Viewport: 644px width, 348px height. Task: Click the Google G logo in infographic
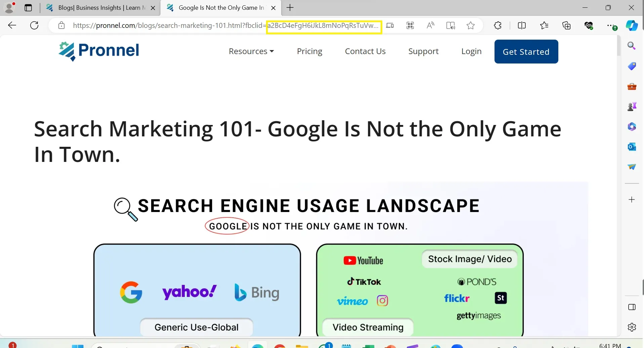131,292
